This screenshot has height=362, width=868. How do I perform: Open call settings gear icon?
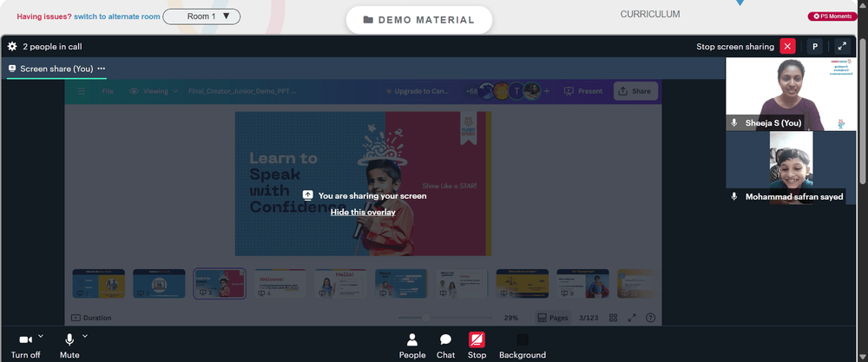11,47
